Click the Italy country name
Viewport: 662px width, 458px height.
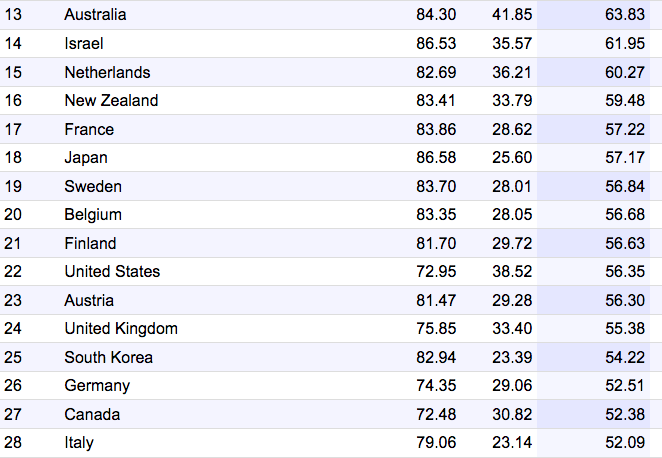point(79,442)
